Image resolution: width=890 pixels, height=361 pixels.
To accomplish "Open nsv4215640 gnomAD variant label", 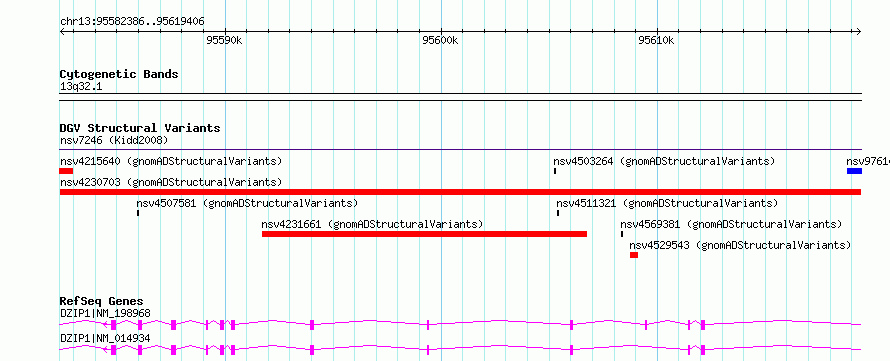I will pos(171,161).
